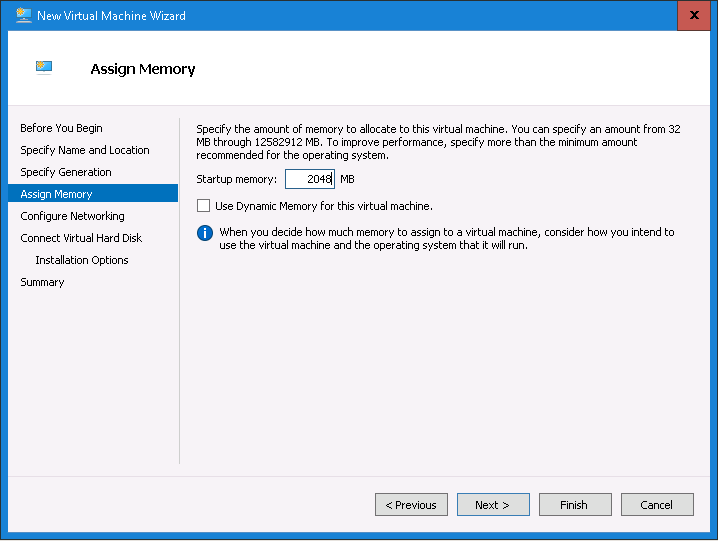The width and height of the screenshot is (718, 541).
Task: Click into the Startup memory field
Action: point(309,179)
